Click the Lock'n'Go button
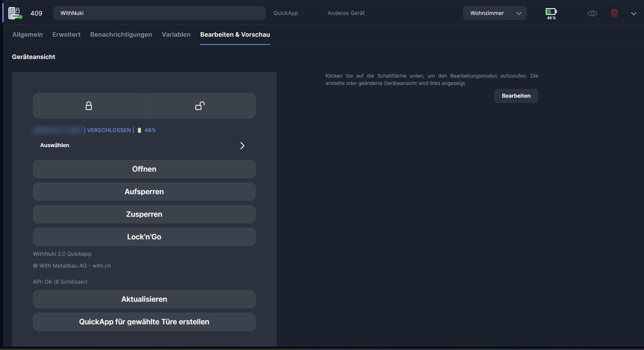The image size is (644, 350). (144, 237)
